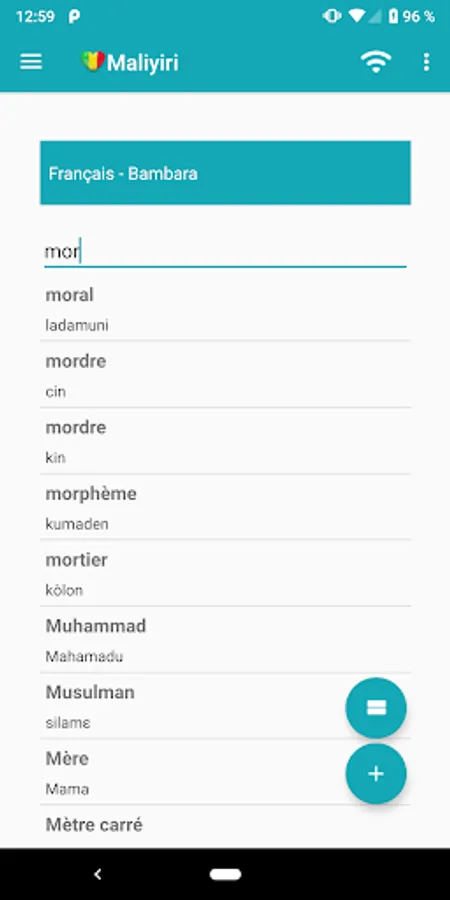Tap the Android back navigation arrow

(98, 874)
